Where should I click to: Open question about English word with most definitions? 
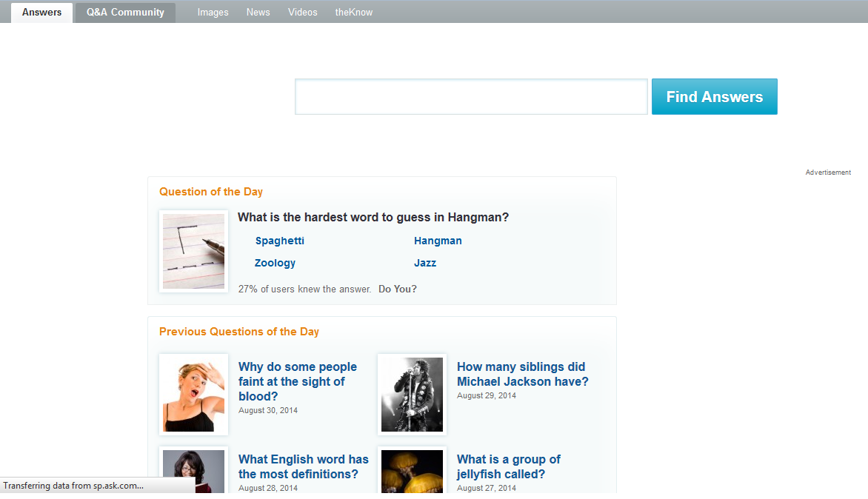(x=304, y=466)
